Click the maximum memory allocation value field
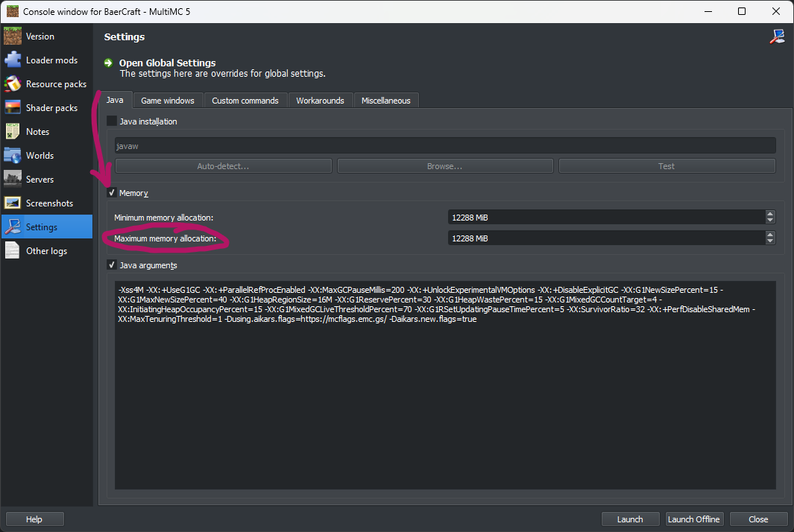The image size is (794, 532). click(x=607, y=238)
